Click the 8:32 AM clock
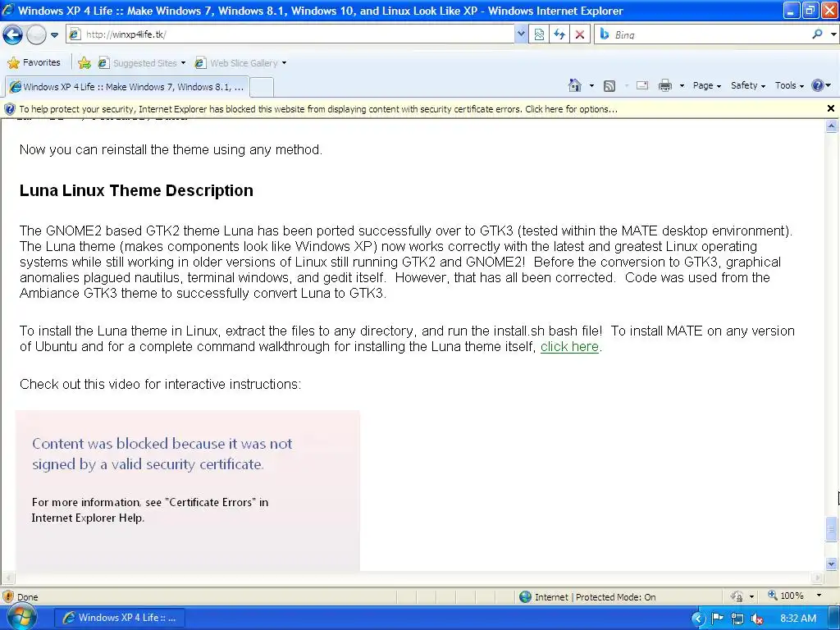This screenshot has height=630, width=840. [798, 619]
